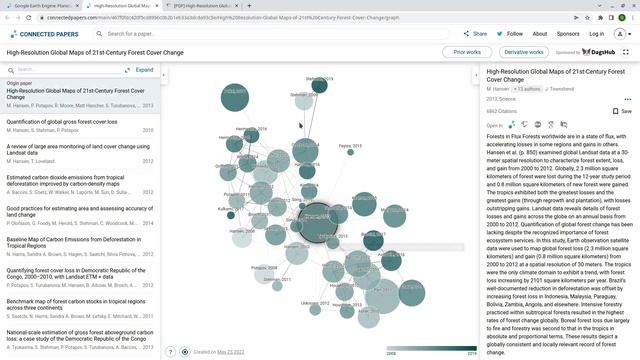Click the magnifier icon in top search bar
This screenshot has width=640, height=360.
99,34
